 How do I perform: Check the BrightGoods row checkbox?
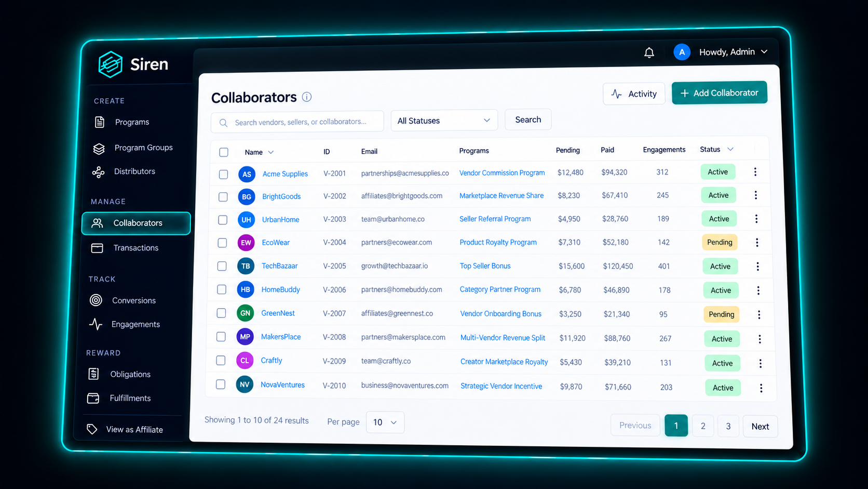223,197
